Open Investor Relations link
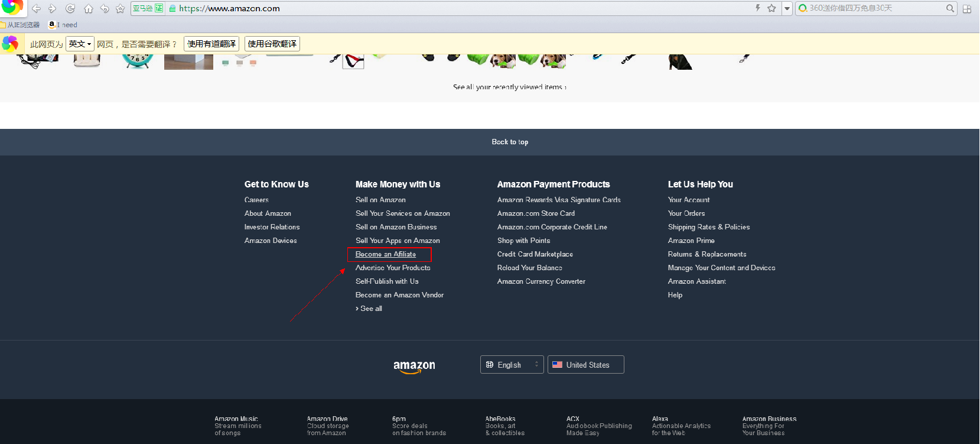 point(272,227)
